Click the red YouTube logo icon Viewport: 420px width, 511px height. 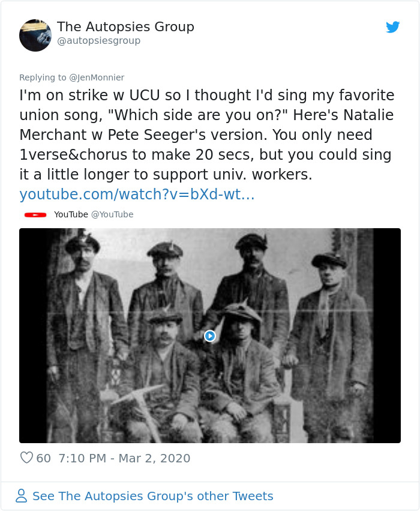click(x=35, y=214)
